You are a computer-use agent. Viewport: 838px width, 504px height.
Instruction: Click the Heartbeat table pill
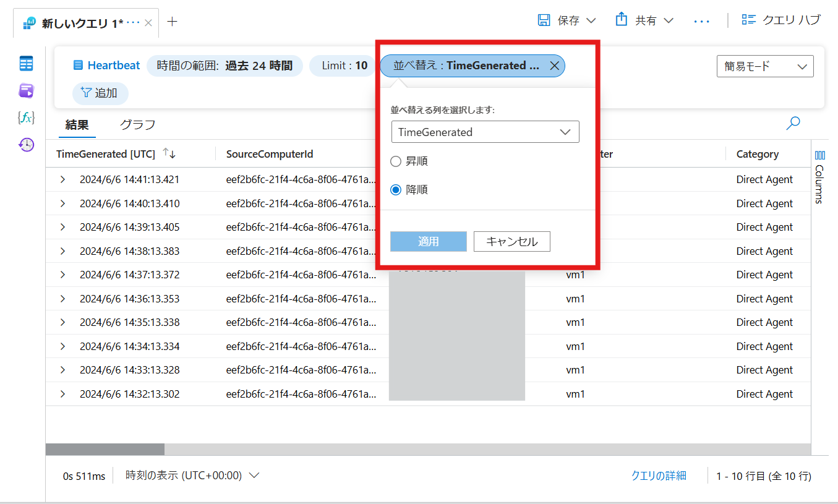(x=106, y=66)
